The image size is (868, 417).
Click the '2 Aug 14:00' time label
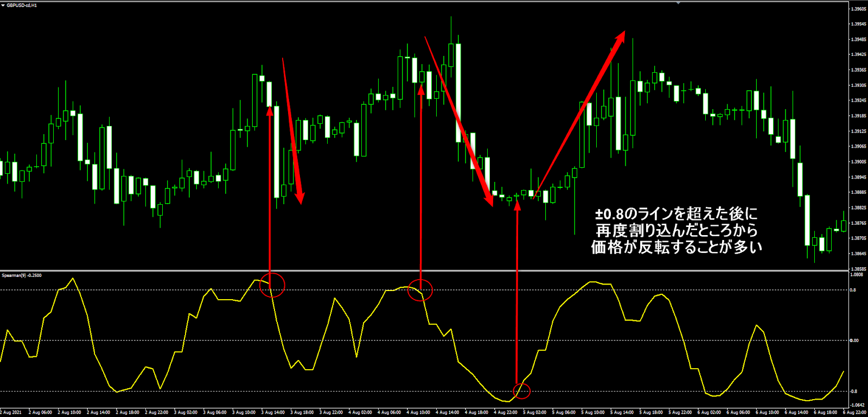pos(98,413)
